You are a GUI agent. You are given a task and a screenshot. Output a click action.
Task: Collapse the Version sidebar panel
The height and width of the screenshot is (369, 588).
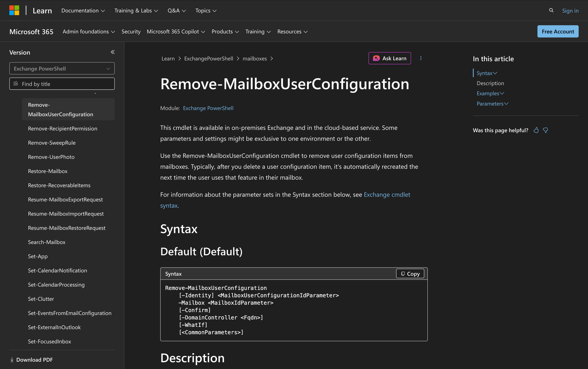[x=113, y=52]
